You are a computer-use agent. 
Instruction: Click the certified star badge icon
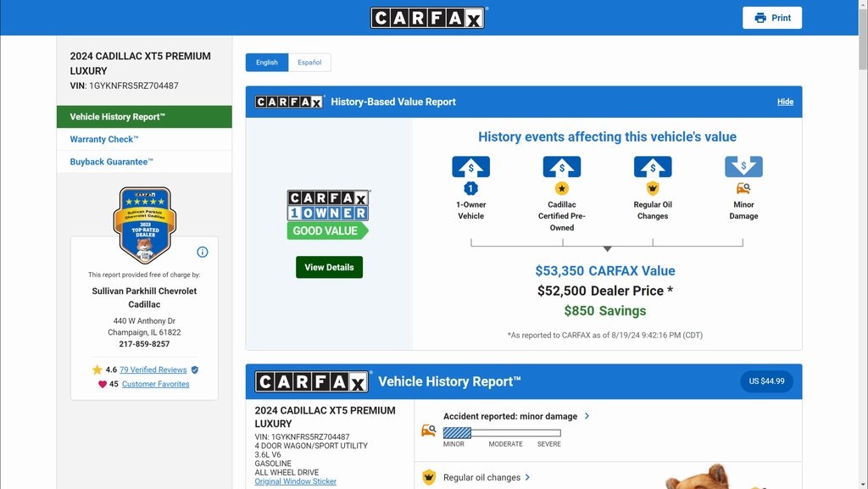562,189
